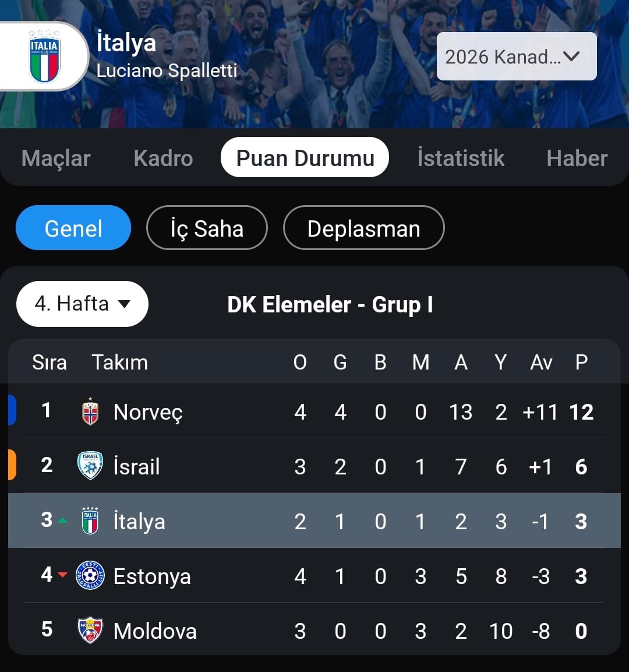Switch to İç Saha standings
The width and height of the screenshot is (629, 672).
coord(207,227)
